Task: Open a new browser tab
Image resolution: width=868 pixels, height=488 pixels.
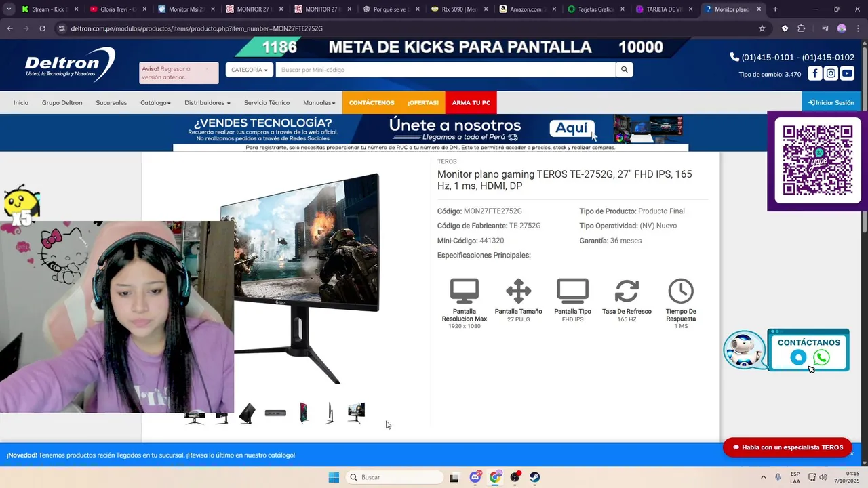Action: pos(775,9)
